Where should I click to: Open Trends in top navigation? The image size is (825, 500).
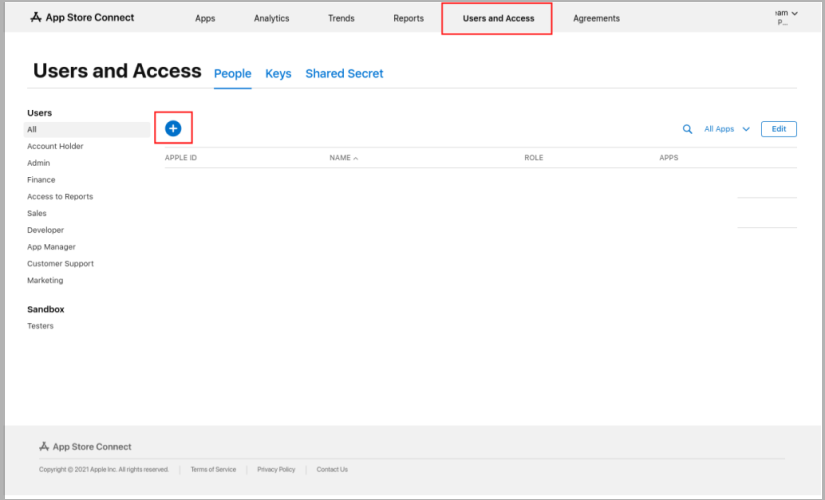coord(341,18)
